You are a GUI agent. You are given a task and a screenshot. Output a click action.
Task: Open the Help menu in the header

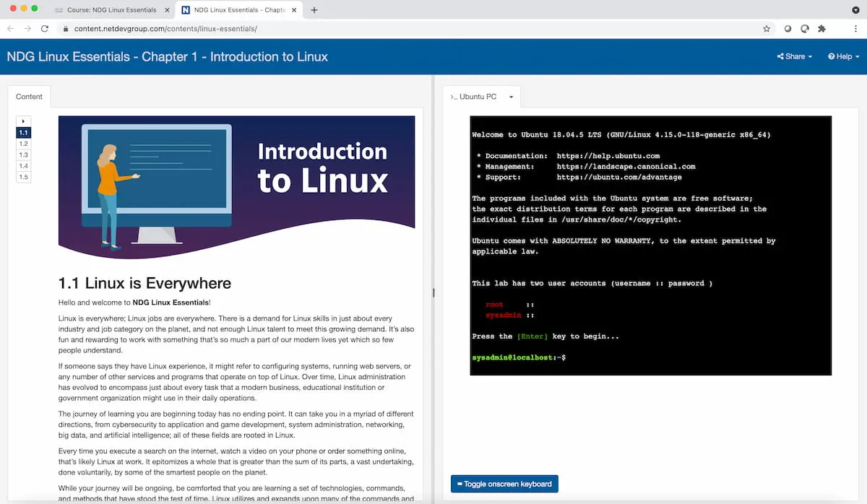click(x=842, y=56)
